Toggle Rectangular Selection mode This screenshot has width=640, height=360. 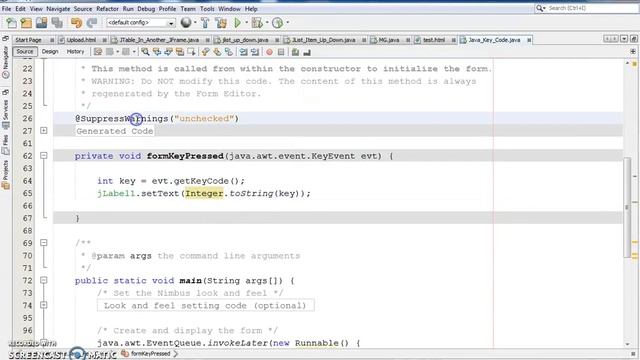point(191,52)
